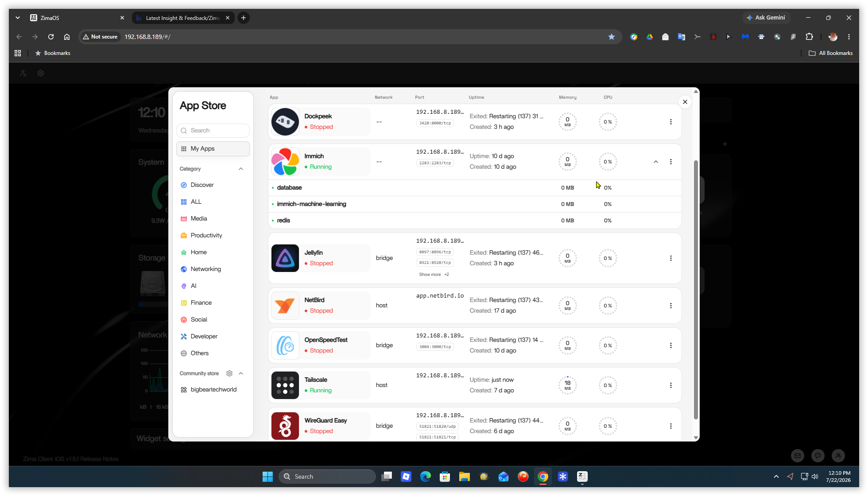Open the more options menu for Dockpeek

pos(670,122)
